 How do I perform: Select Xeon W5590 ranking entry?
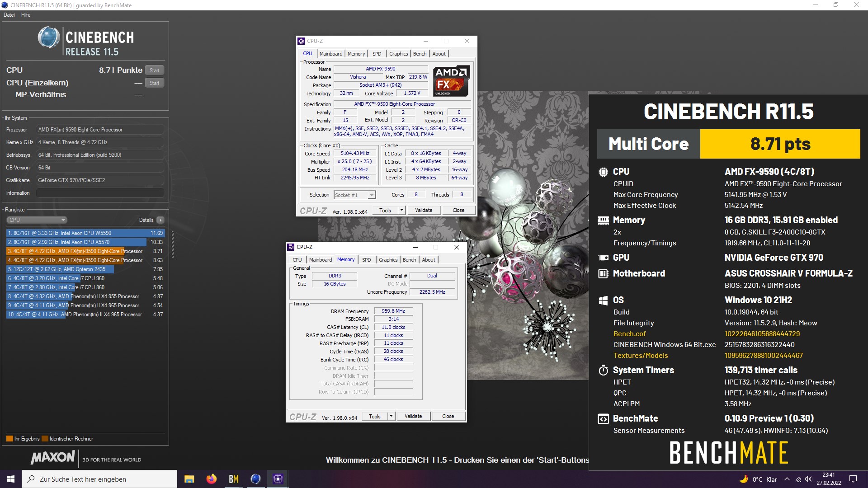click(85, 233)
